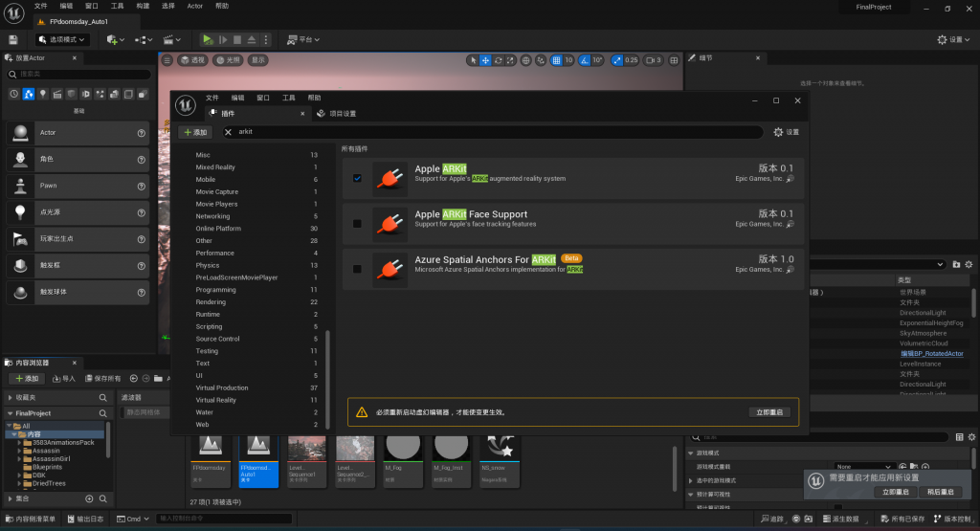The width and height of the screenshot is (980, 531).
Task: Select the Volumes category icon in Place Actors
Action: coord(129,94)
